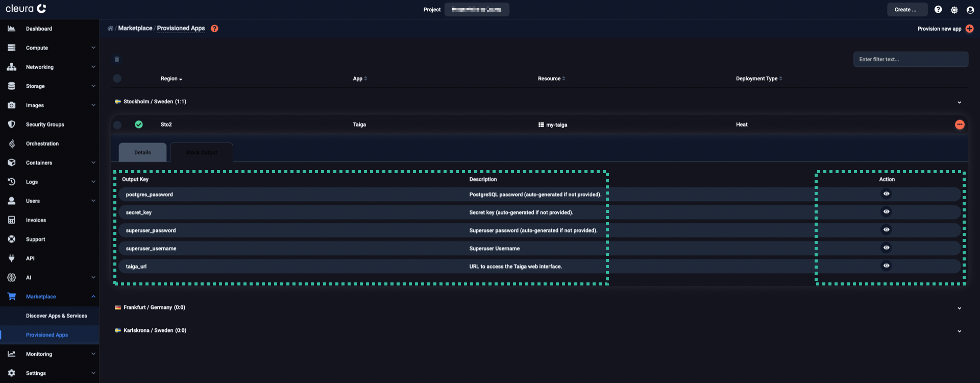The image size is (980, 383).
Task: Open the Dashboard sidebar icon
Action: click(x=11, y=29)
